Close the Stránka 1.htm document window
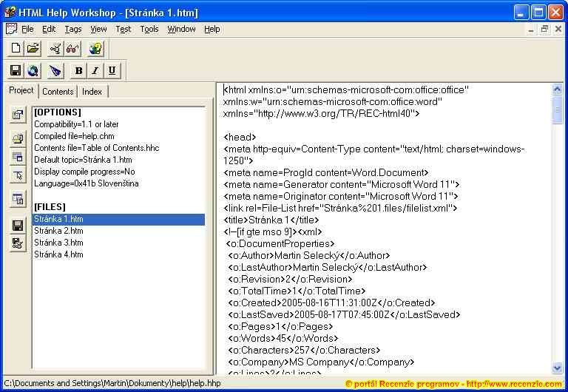Image resolution: width=568 pixels, height=392 pixels. (558, 30)
